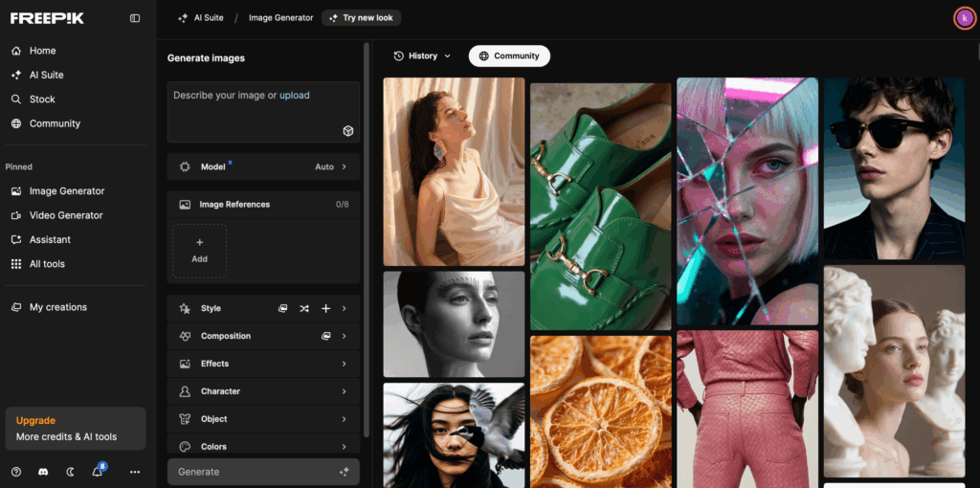Go to Stock in the sidebar
980x488 pixels.
coord(42,100)
